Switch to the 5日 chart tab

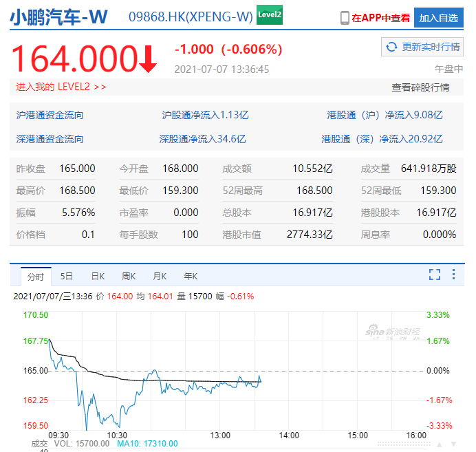66,277
